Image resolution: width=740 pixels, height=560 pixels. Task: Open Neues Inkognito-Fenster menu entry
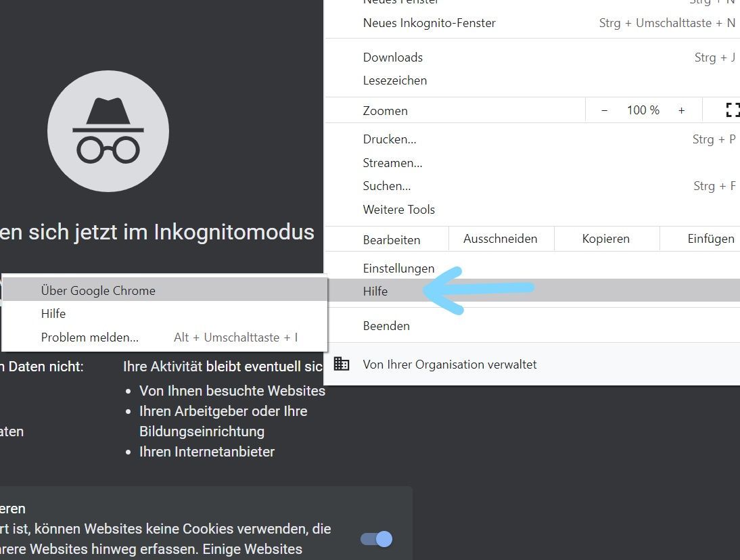click(x=532, y=23)
